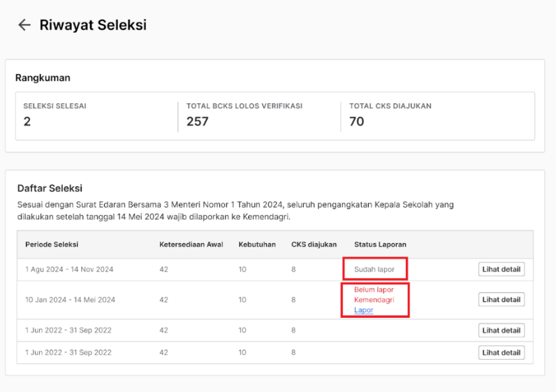Image resolution: width=556 pixels, height=392 pixels.
Task: Click Lihat detail on the third table row
Action: coord(501,331)
